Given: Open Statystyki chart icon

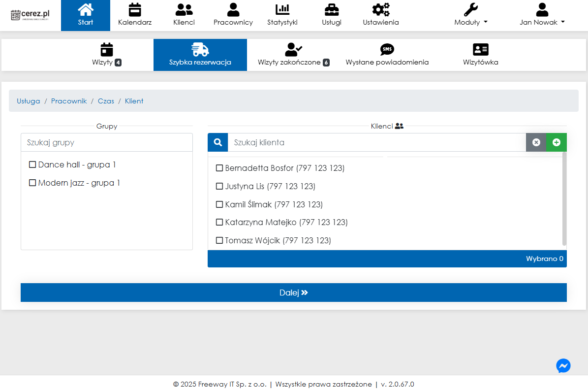Looking at the screenshot, I should pyautogui.click(x=282, y=10).
